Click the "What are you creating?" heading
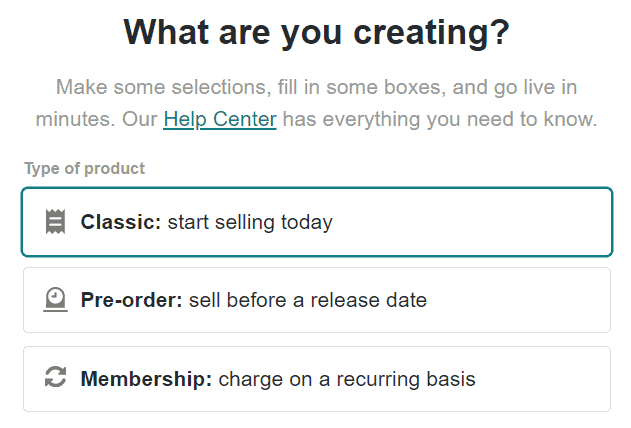 click(x=316, y=33)
